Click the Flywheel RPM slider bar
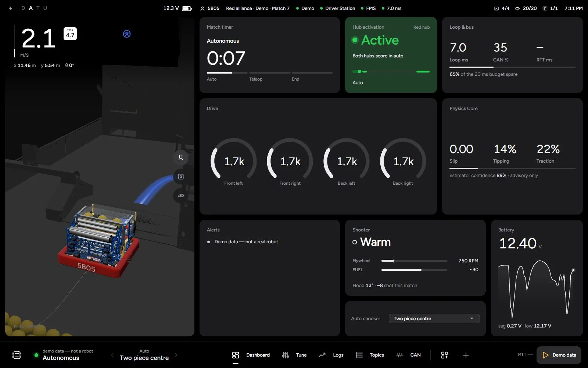The width and height of the screenshot is (588, 368). click(x=414, y=261)
